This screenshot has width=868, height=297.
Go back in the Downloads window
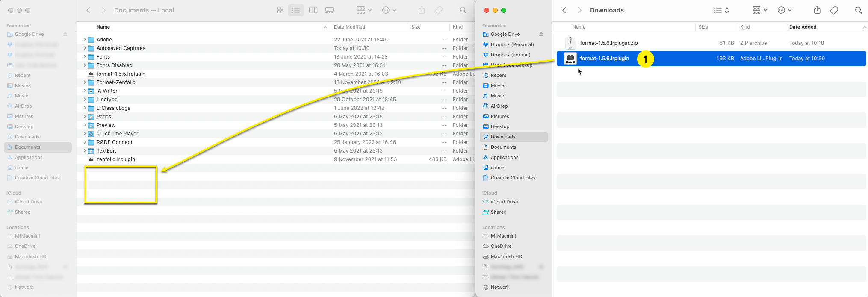(x=564, y=10)
